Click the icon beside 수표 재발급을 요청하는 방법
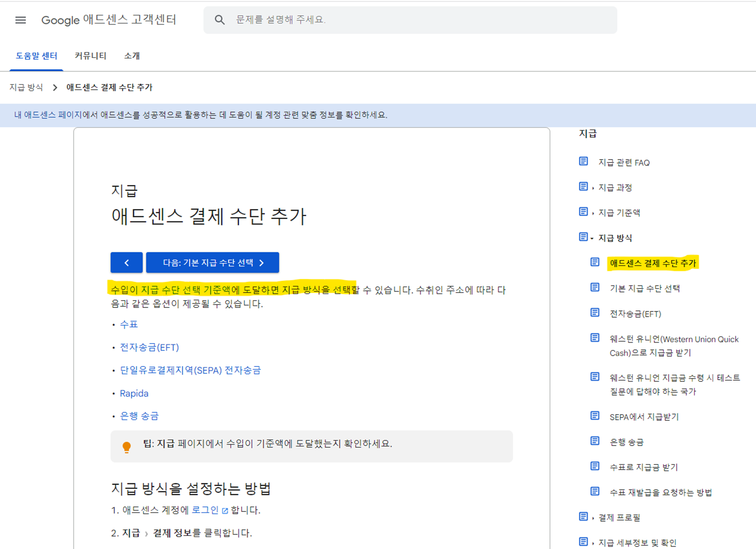 click(x=595, y=491)
